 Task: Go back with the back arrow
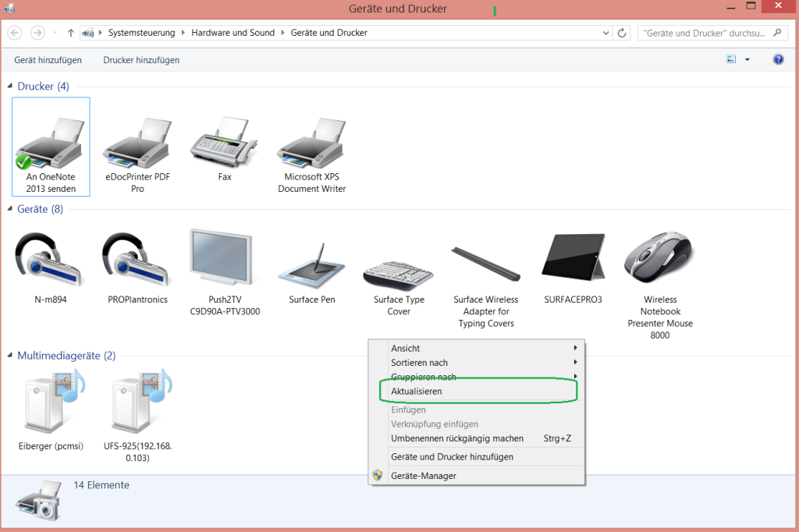tap(15, 33)
